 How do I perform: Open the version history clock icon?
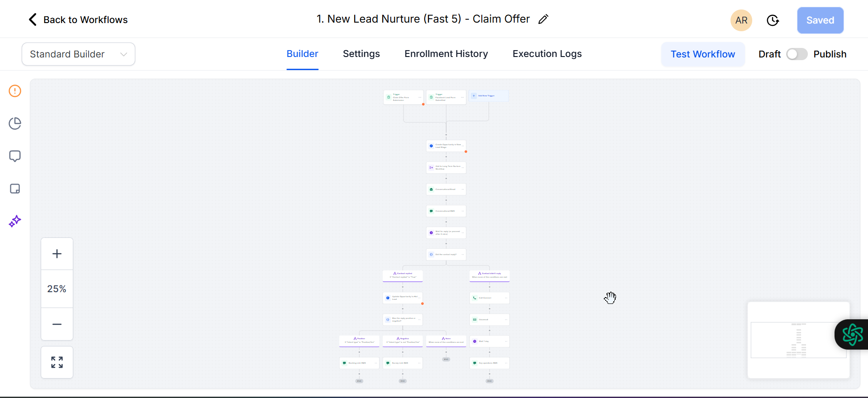pos(773,20)
